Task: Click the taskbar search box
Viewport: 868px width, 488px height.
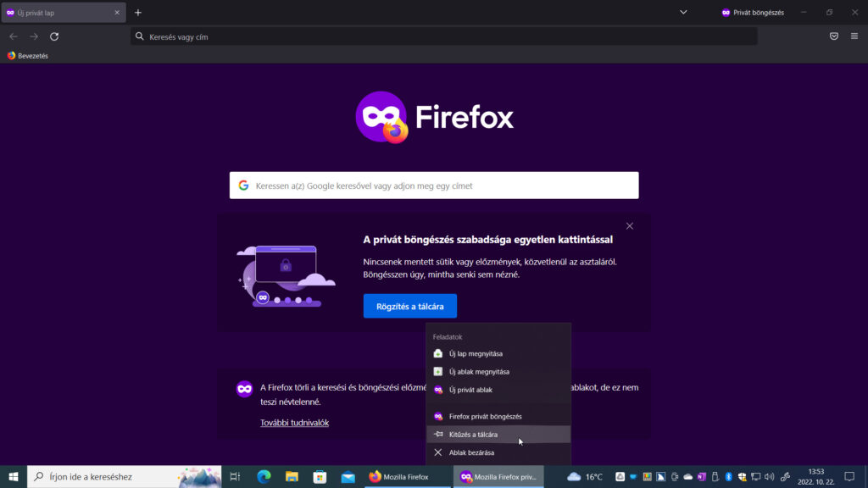Action: pyautogui.click(x=124, y=476)
